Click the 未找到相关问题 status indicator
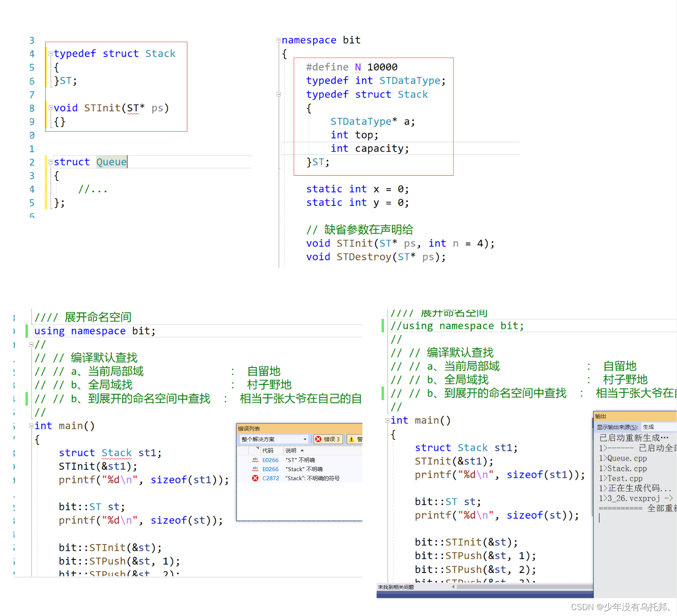677x616 pixels. (x=396, y=587)
